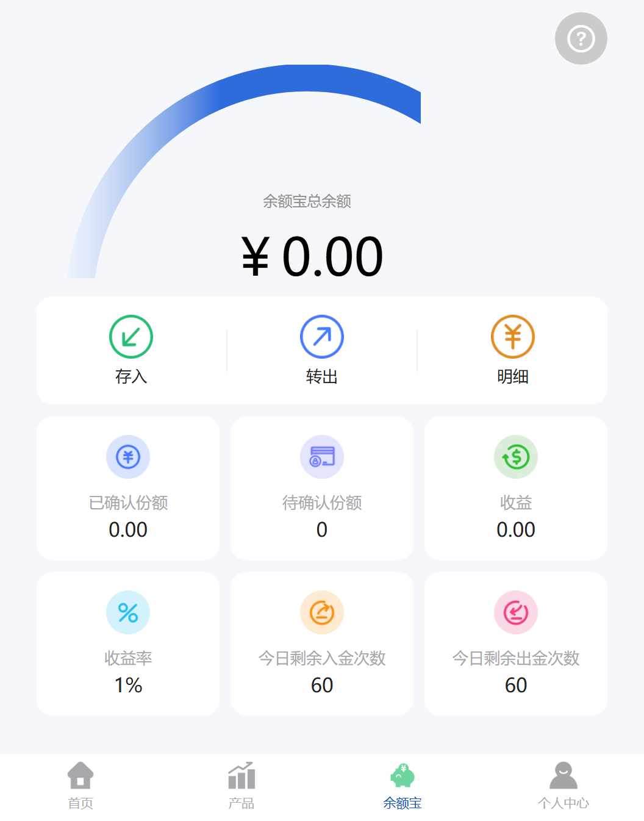Click the ¥ 0.00 total balance amount
Image resolution: width=644 pixels, height=821 pixels.
point(312,257)
